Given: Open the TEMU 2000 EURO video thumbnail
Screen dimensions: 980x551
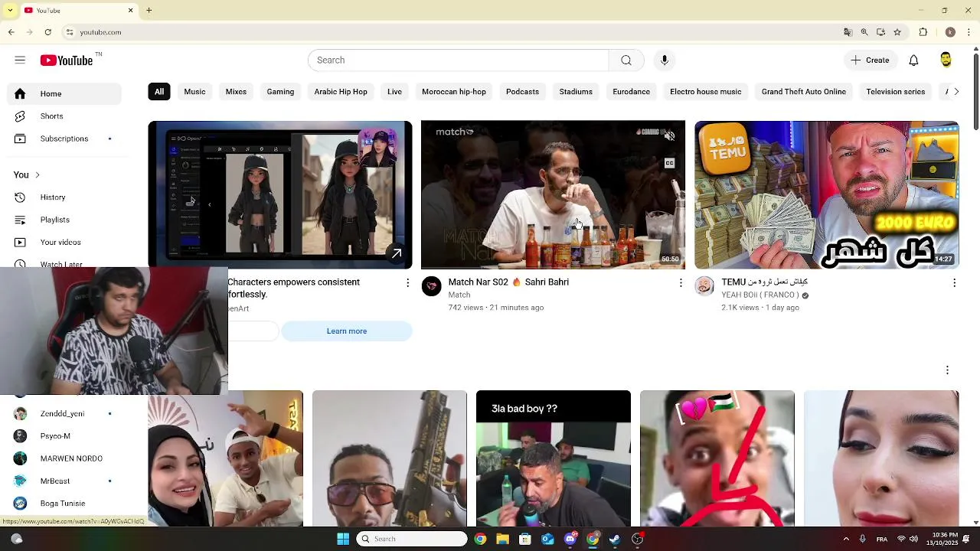Looking at the screenshot, I should [826, 194].
